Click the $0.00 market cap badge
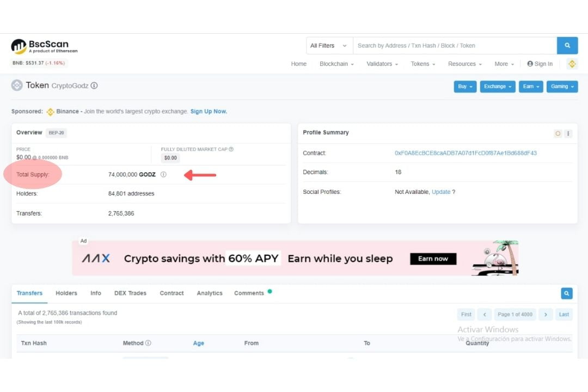The height and width of the screenshot is (392, 588). (x=170, y=158)
